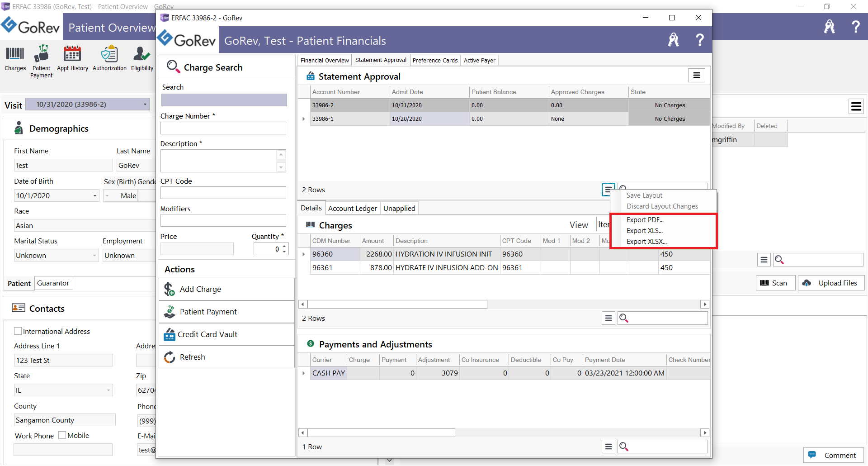Click the Comment button
The width and height of the screenshot is (868, 466).
point(833,455)
